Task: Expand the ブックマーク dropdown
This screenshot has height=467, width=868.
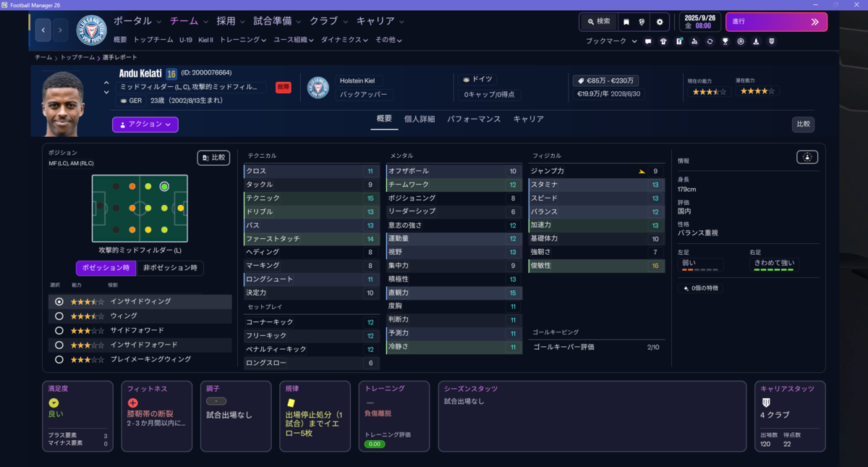Action: 611,41
